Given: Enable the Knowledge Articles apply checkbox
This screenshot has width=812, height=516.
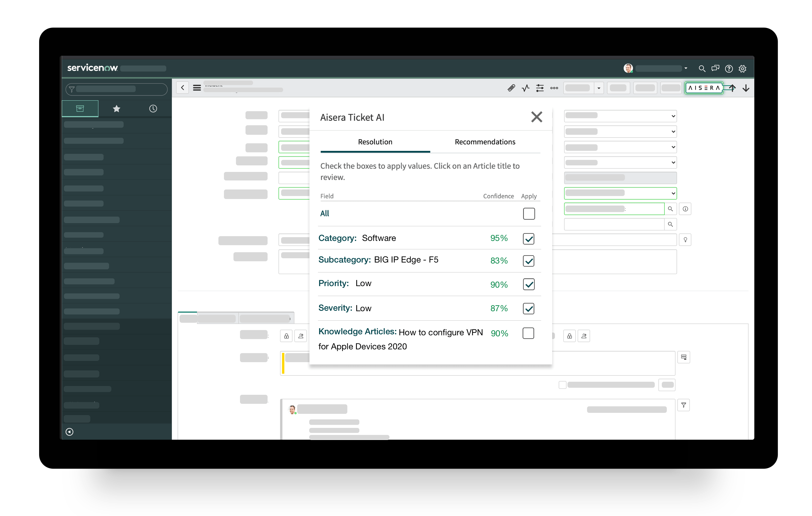Looking at the screenshot, I should 528,333.
